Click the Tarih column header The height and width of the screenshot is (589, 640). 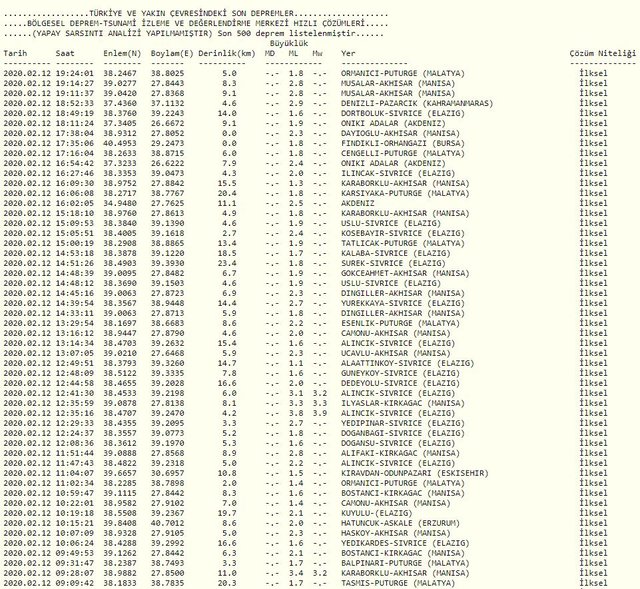[15, 53]
